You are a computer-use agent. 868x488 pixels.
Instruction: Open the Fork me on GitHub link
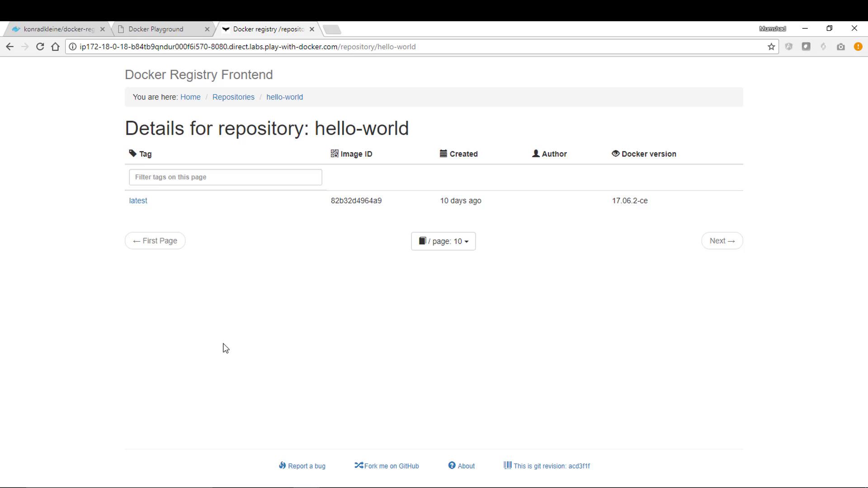click(x=391, y=466)
